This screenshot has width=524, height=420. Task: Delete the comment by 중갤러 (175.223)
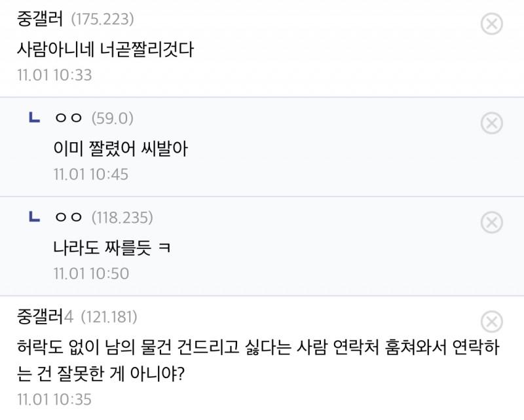click(x=491, y=25)
